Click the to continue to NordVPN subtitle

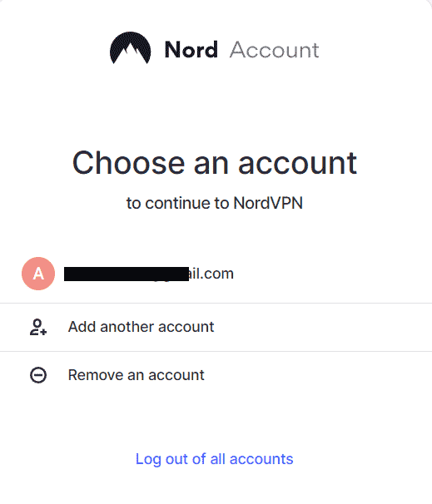click(215, 203)
